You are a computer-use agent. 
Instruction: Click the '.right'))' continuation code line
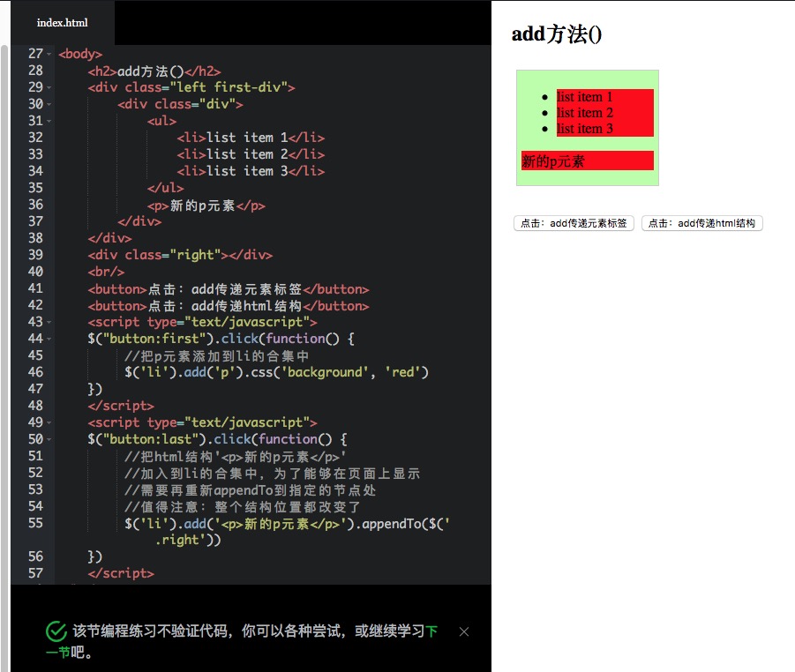(188, 540)
